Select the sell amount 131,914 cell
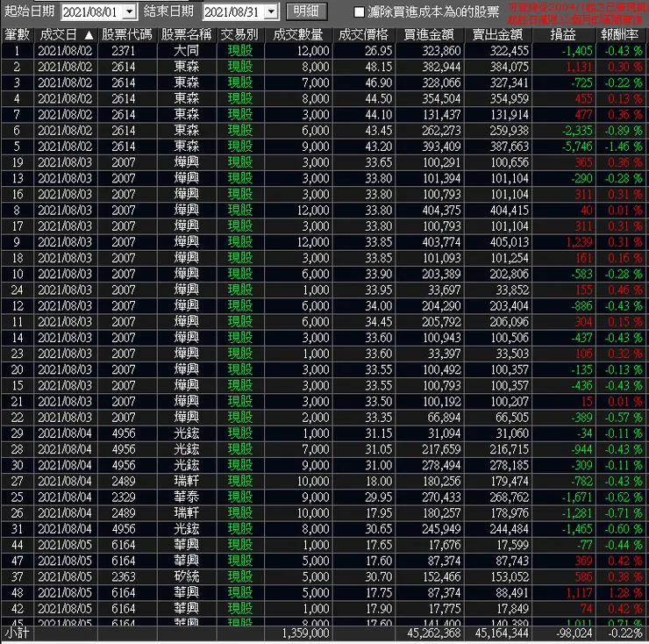This screenshot has width=649, height=644. point(498,114)
